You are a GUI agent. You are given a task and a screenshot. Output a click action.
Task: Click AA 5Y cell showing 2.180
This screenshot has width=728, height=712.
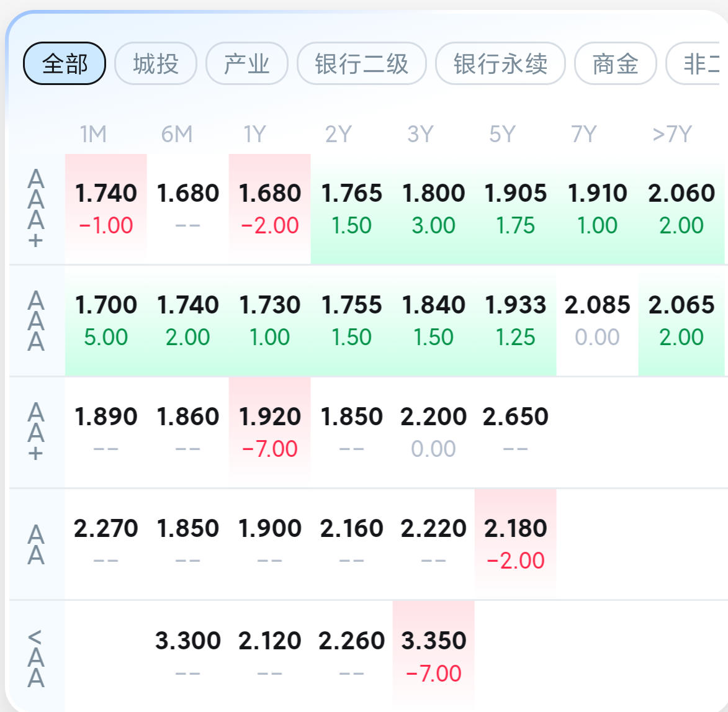(x=515, y=544)
